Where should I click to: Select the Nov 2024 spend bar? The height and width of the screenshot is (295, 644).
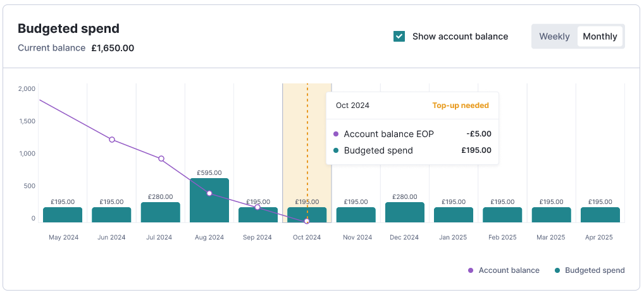356,215
